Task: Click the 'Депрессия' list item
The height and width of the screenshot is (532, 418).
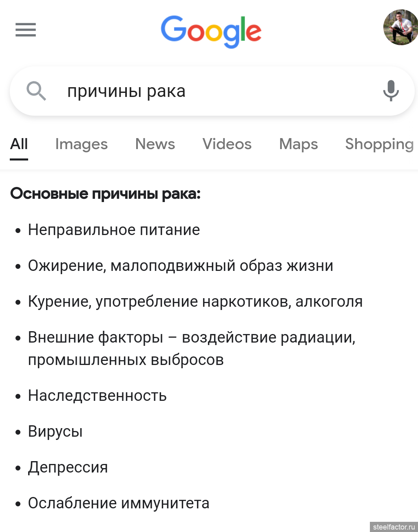Action: pyautogui.click(x=68, y=467)
